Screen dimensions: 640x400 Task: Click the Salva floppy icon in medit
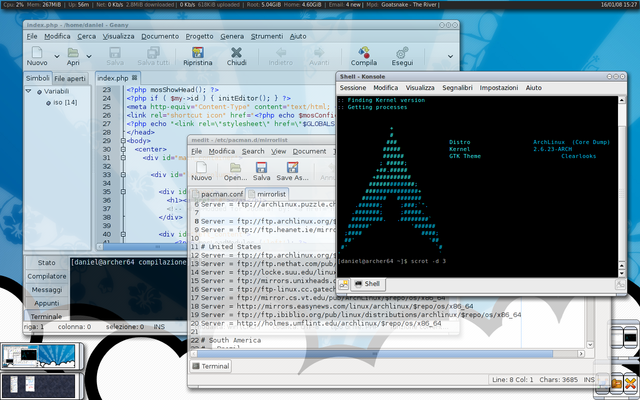click(x=261, y=167)
